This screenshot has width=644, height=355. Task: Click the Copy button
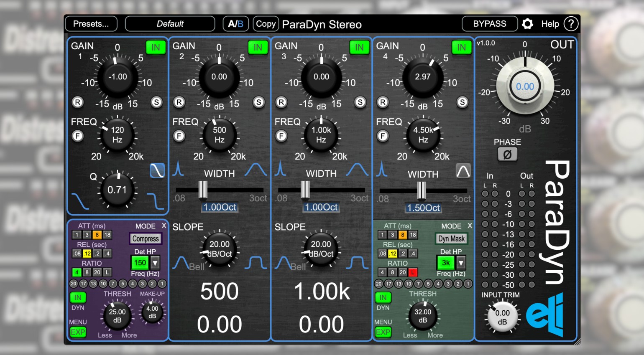click(266, 24)
